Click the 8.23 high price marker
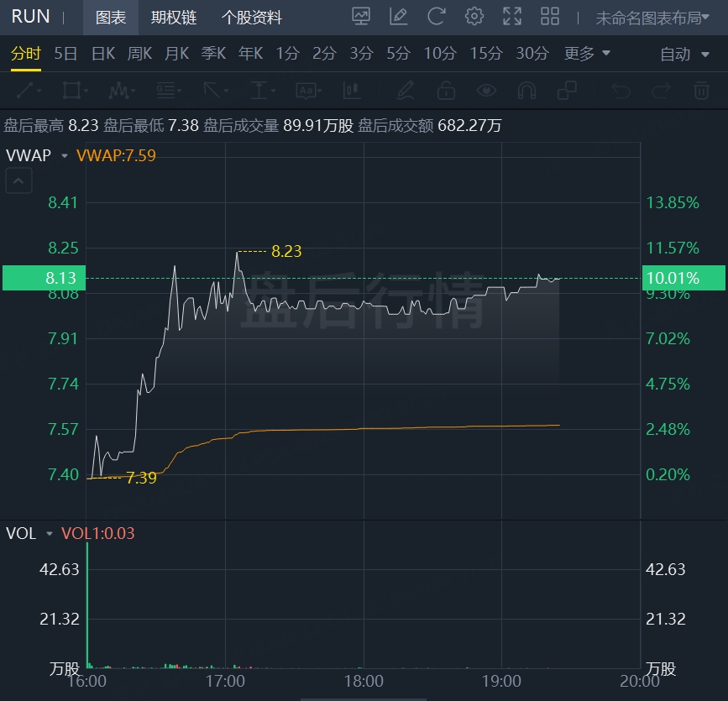Screen dimensions: 728x701 click(x=286, y=251)
